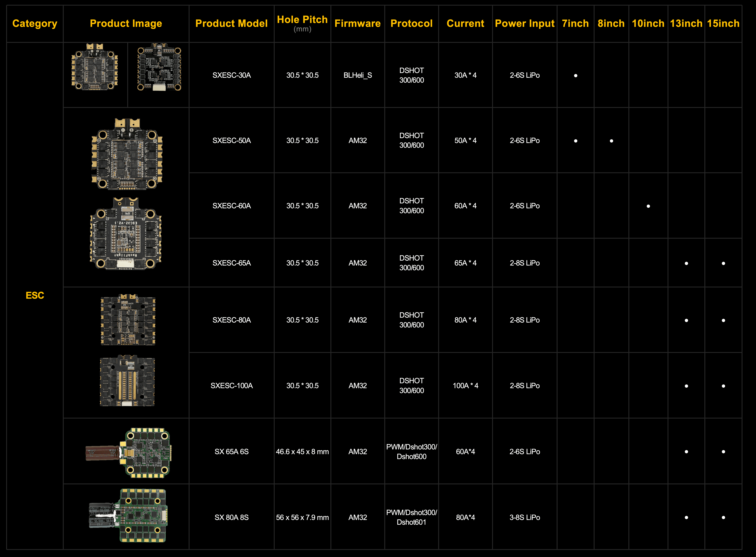Viewport: 756px width, 557px height.
Task: Click the SX 65A 6S product image
Action: coord(130,452)
